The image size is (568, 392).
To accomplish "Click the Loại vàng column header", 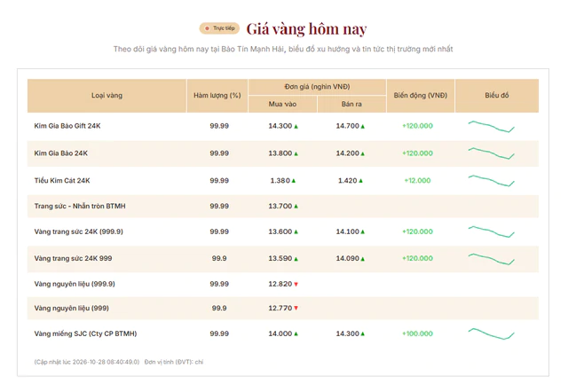I will (106, 96).
